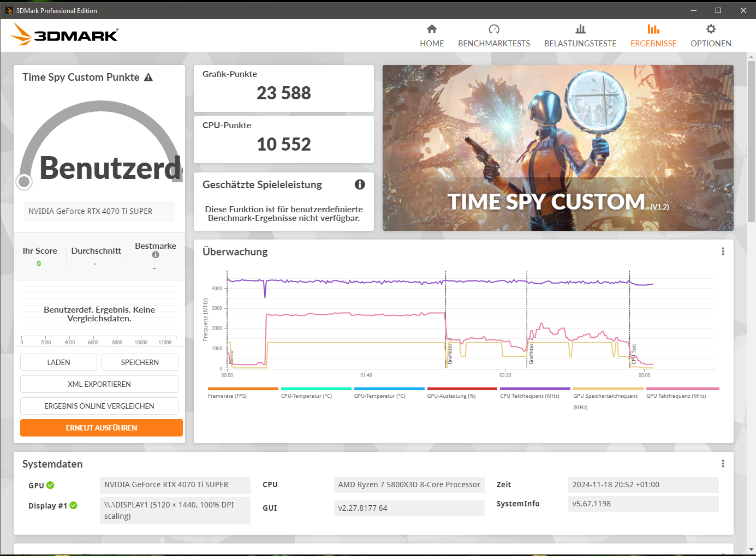Click the ERNEUT AUSFÜHREN button
Screen dimensions: 756x556
click(102, 428)
